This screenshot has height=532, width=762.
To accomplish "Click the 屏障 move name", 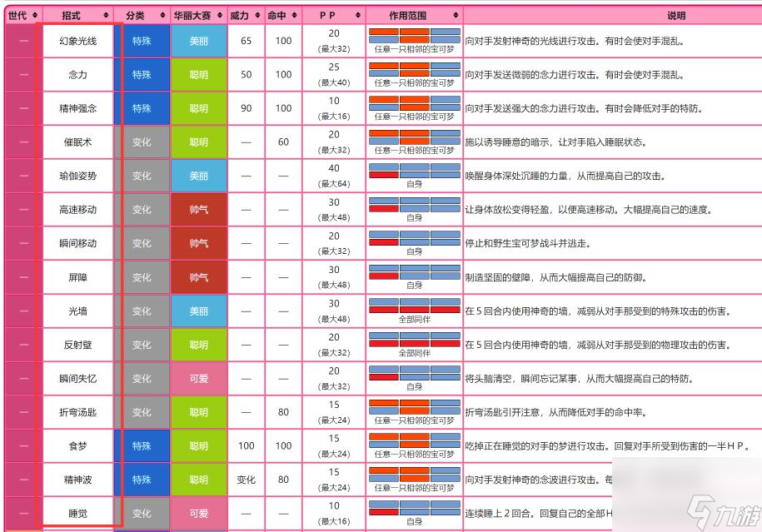I will [77, 277].
